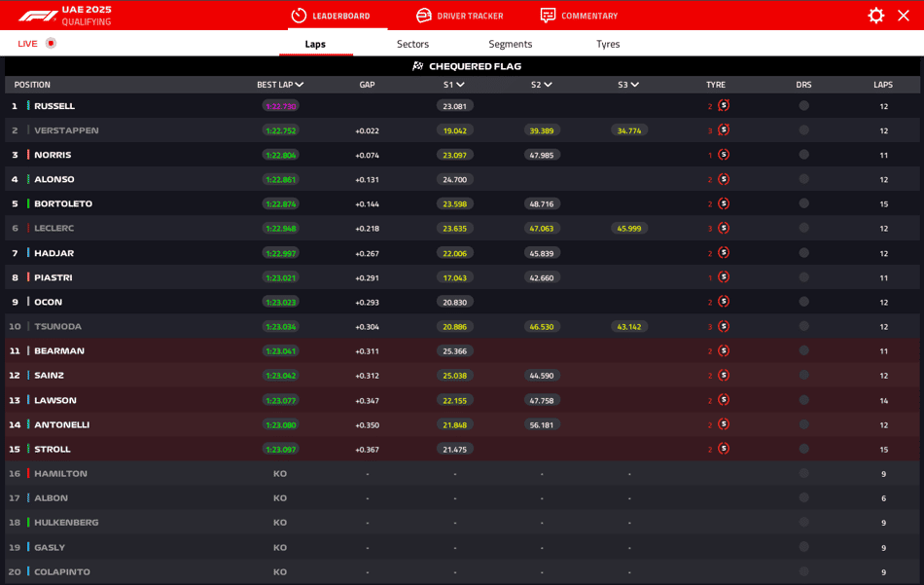Open the S3 column dropdown
Screen dimensions: 924x585
click(x=635, y=85)
